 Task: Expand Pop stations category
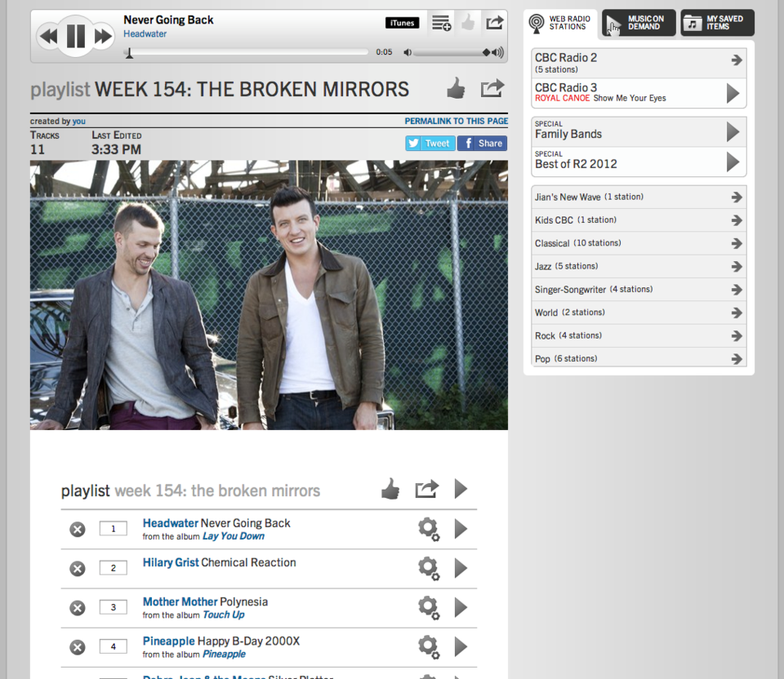[x=639, y=359]
